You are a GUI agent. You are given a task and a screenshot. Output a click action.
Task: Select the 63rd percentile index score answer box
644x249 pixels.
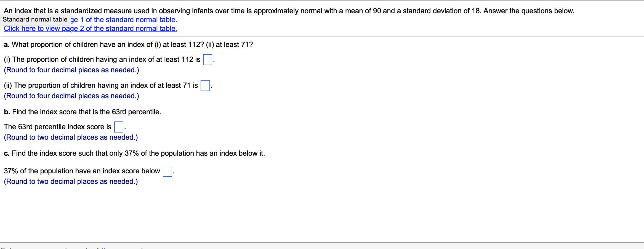(x=119, y=127)
